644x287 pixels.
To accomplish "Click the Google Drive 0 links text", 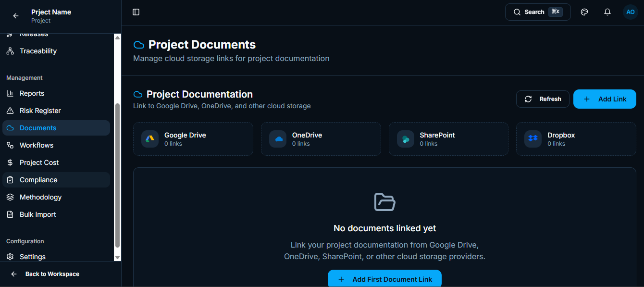I will pos(173,144).
